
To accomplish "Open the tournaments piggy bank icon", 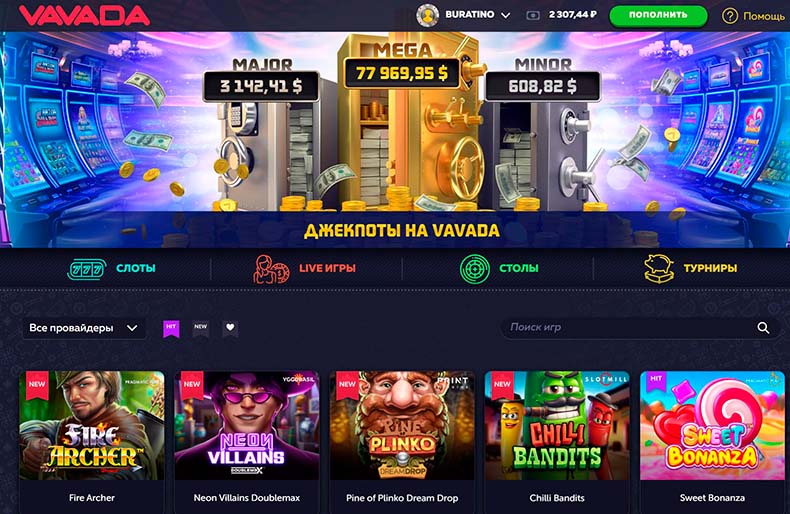I will (x=659, y=269).
